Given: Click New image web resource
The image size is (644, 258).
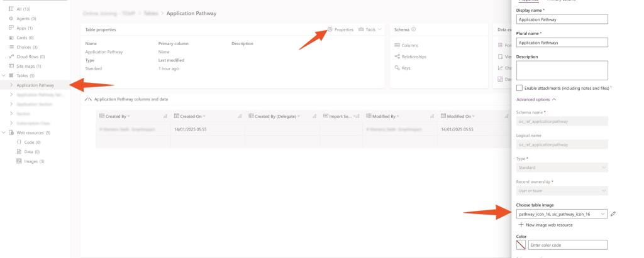Looking at the screenshot, I should point(548,225).
